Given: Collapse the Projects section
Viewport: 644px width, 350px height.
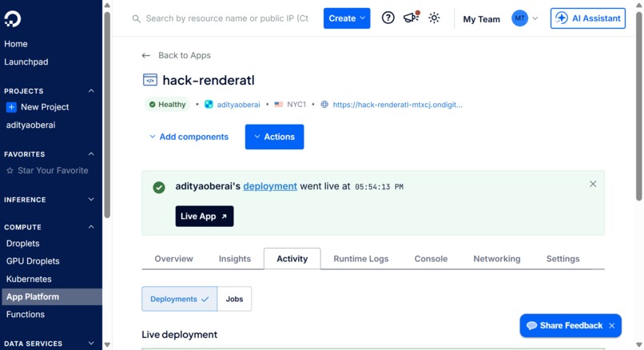Looking at the screenshot, I should tap(91, 91).
